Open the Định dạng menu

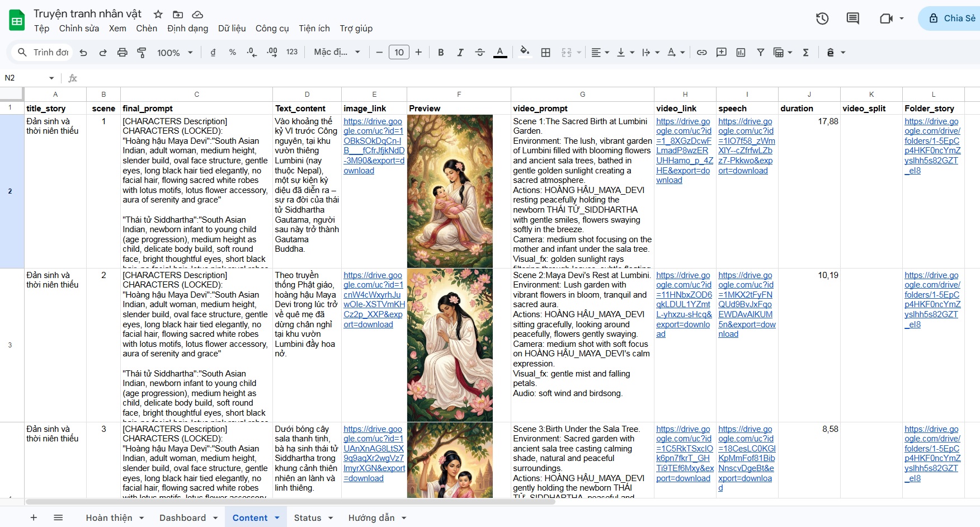tap(187, 29)
